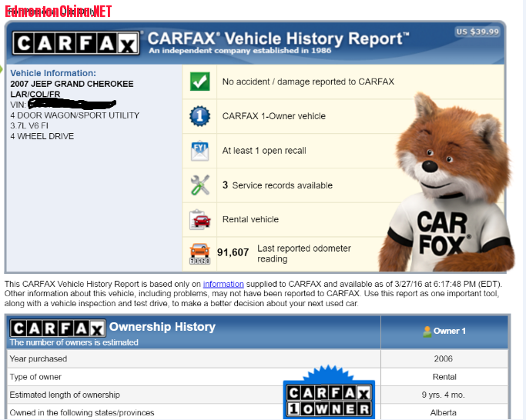This screenshot has width=526, height=420.
Task: Click the green checkmark no-accident icon
Action: pyautogui.click(x=199, y=82)
